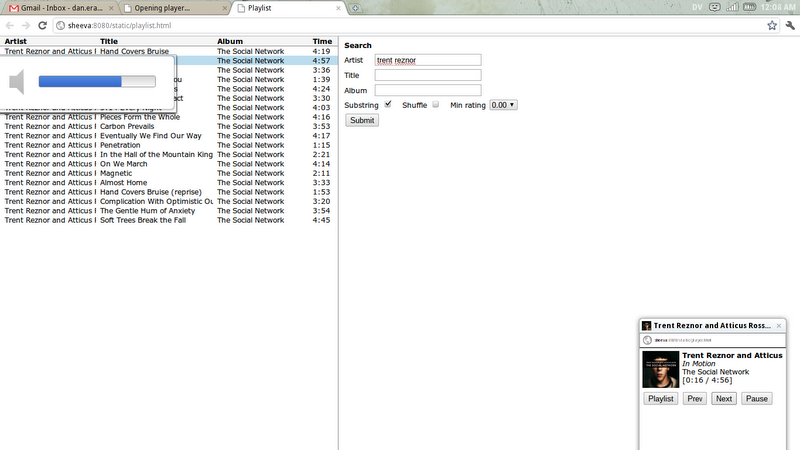This screenshot has width=800, height=450.
Task: Toggle the Shuffle checkbox
Action: click(x=435, y=104)
